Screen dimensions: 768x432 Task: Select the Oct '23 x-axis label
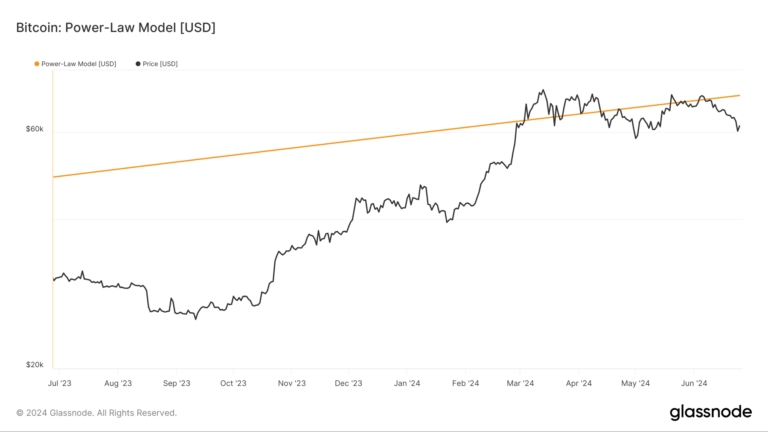233,383
